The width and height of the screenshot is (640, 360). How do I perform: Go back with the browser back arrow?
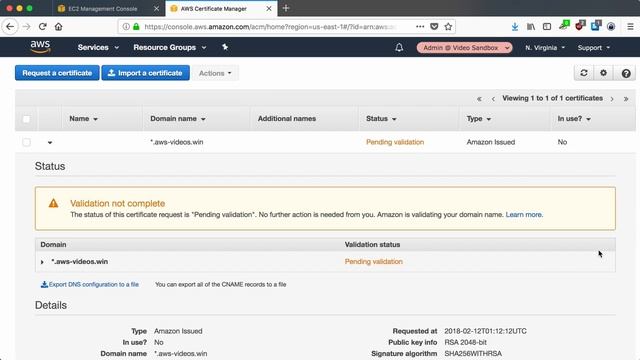10,27
